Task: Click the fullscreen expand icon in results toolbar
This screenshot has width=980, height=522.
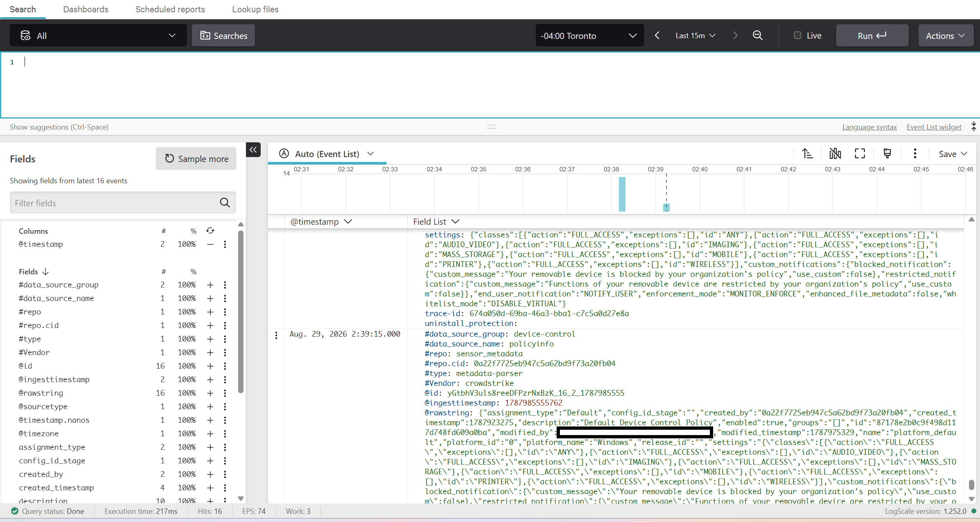Action: 860,154
